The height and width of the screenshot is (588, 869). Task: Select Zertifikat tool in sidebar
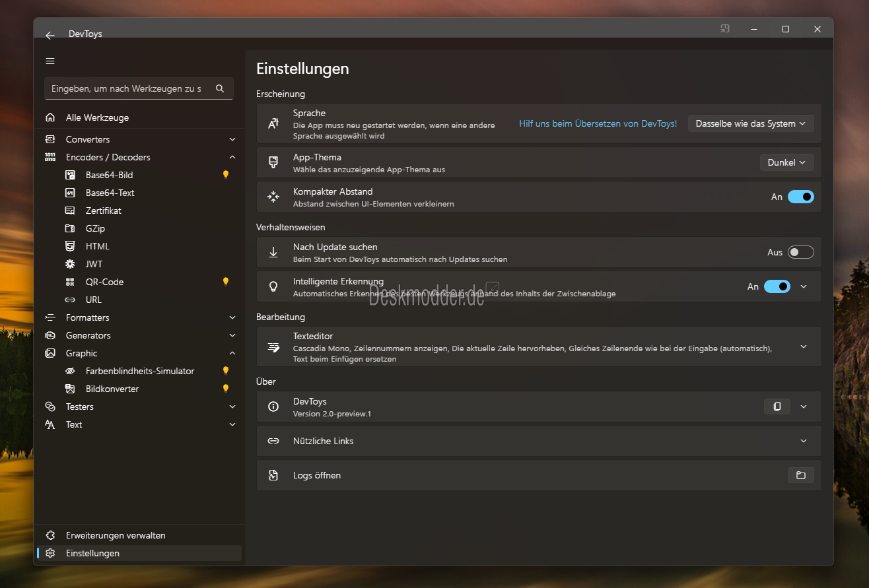click(x=139, y=211)
